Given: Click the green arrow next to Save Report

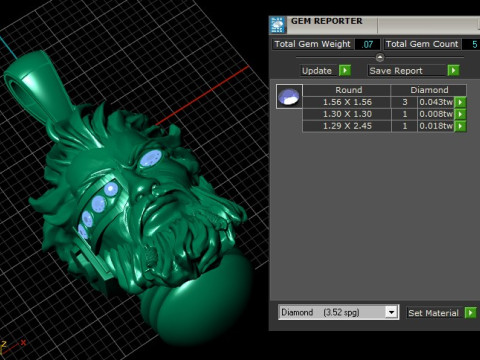Looking at the screenshot, I should pos(453,71).
